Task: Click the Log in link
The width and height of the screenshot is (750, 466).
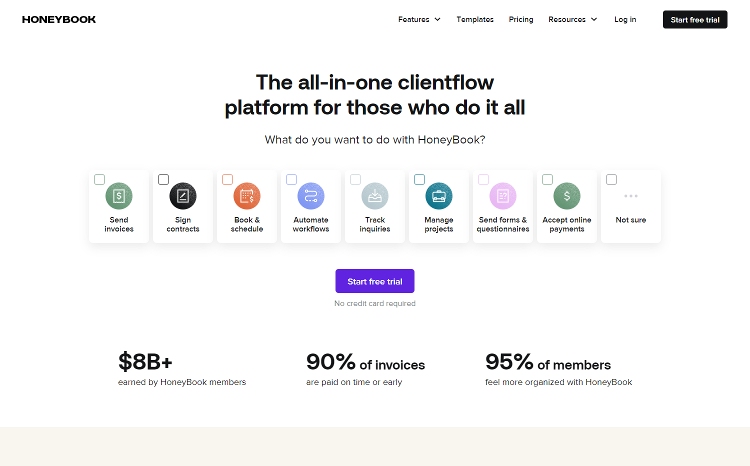Action: tap(625, 19)
